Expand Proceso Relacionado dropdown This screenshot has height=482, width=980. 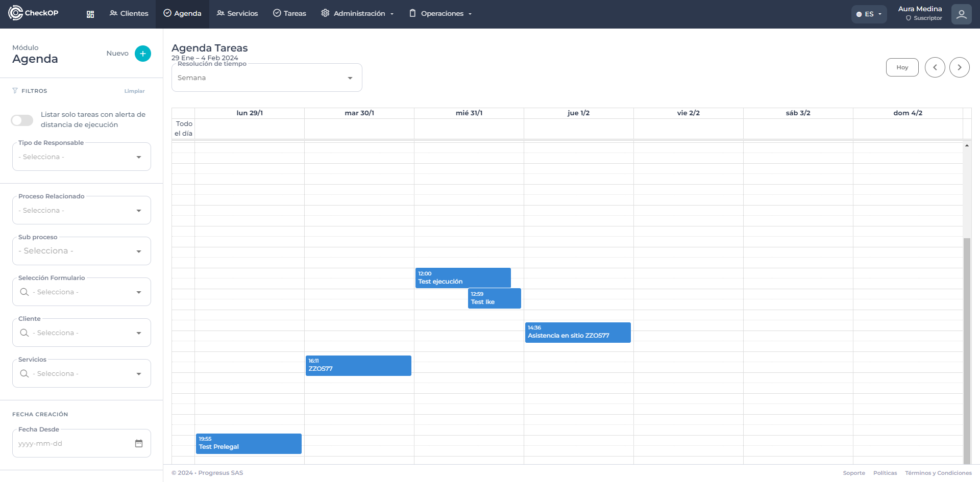coord(82,210)
